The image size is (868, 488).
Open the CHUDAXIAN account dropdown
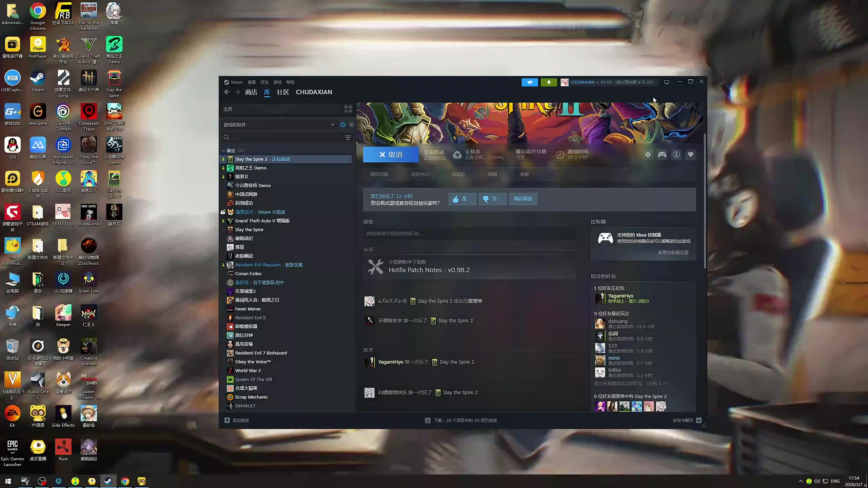(x=584, y=82)
